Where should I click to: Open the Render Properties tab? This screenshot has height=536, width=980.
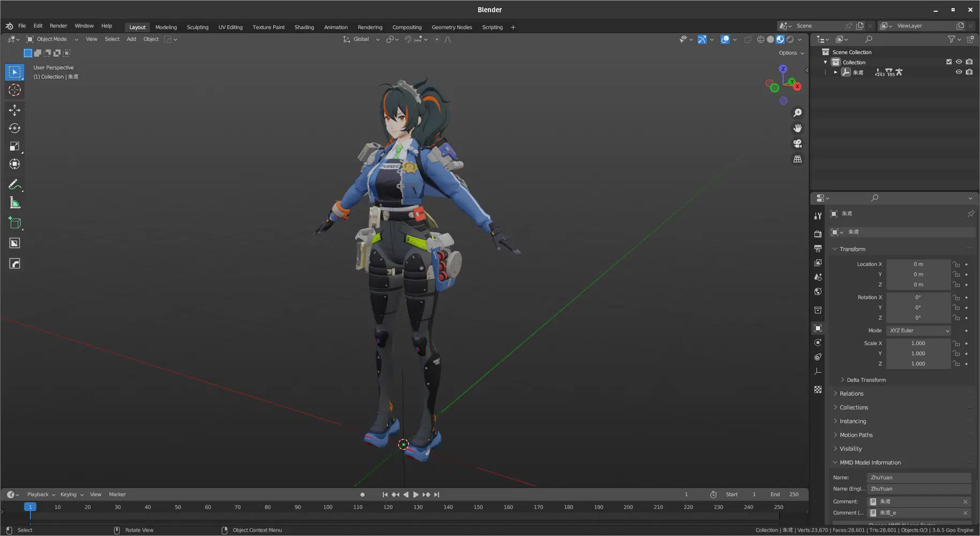[818, 233]
